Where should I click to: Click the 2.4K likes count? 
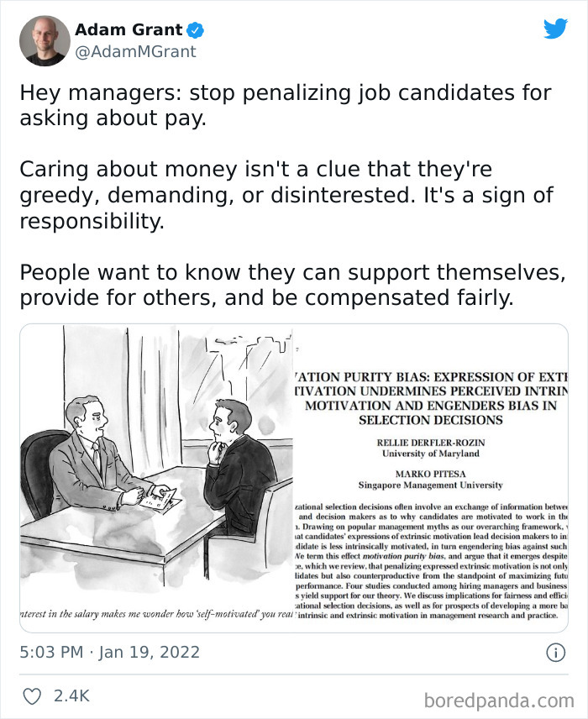coord(72,695)
